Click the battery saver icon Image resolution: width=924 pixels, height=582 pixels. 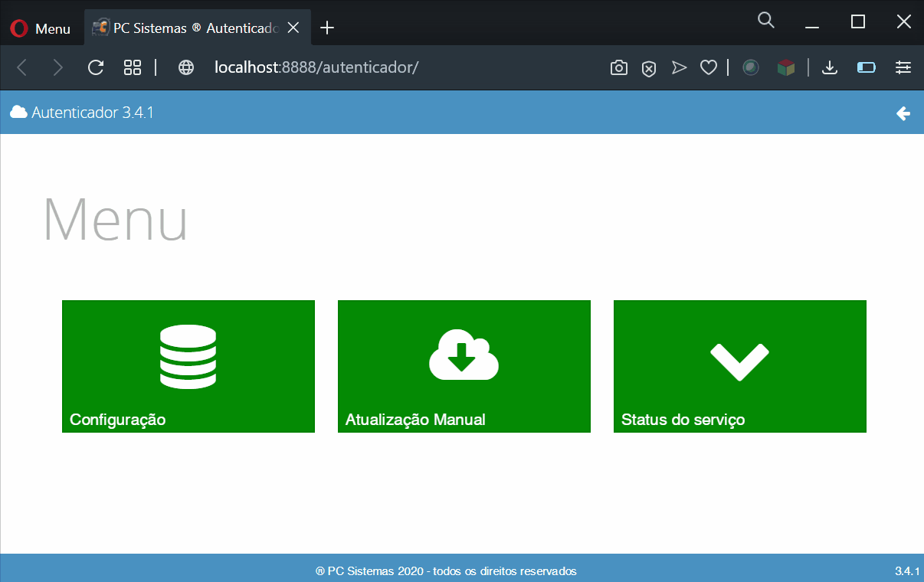(x=867, y=67)
